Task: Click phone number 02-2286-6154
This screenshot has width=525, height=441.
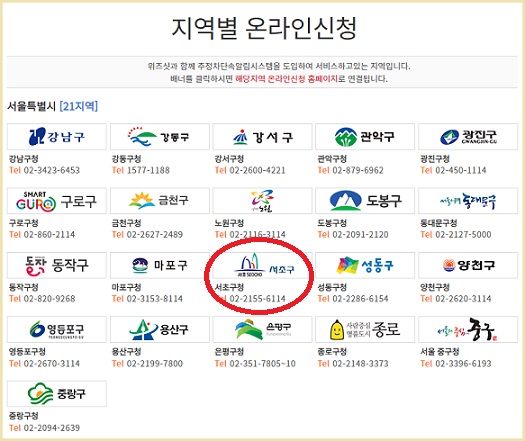Action: (x=360, y=299)
